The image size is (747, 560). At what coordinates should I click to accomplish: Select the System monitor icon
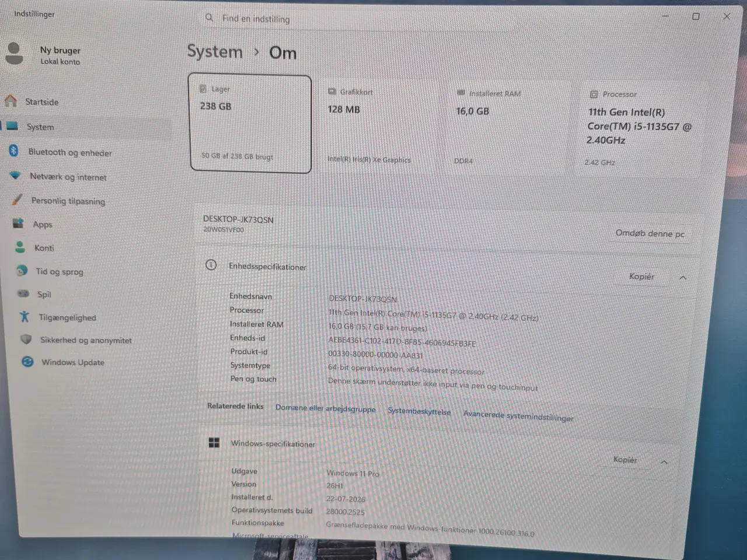tap(12, 126)
